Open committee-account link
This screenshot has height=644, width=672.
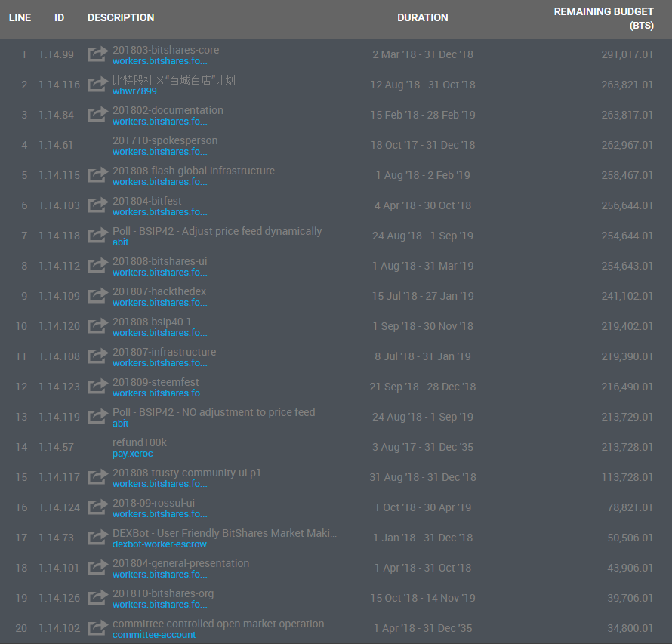pos(154,635)
